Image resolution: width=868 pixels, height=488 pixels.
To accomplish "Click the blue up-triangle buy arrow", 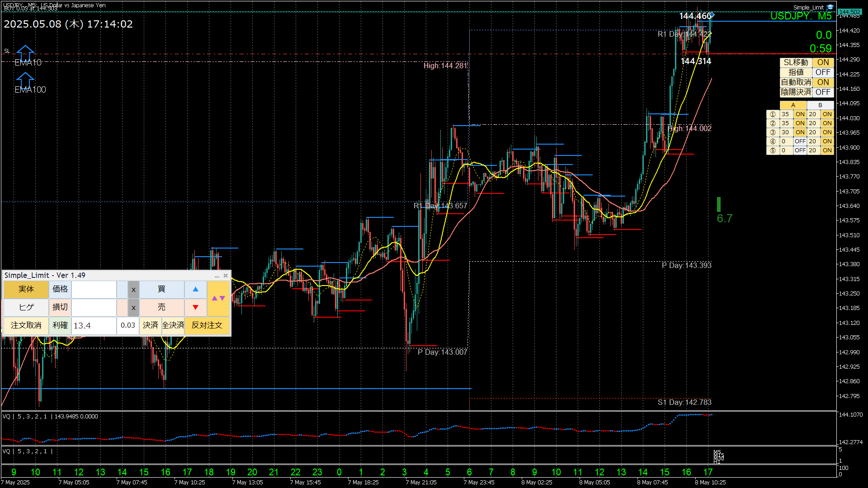I will point(195,289).
